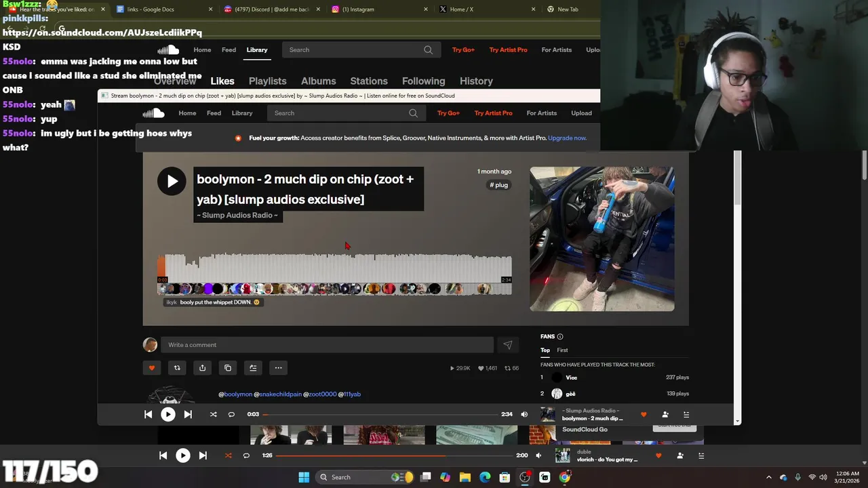Image resolution: width=868 pixels, height=488 pixels.
Task: Skip to next track in the back window player
Action: (203, 455)
